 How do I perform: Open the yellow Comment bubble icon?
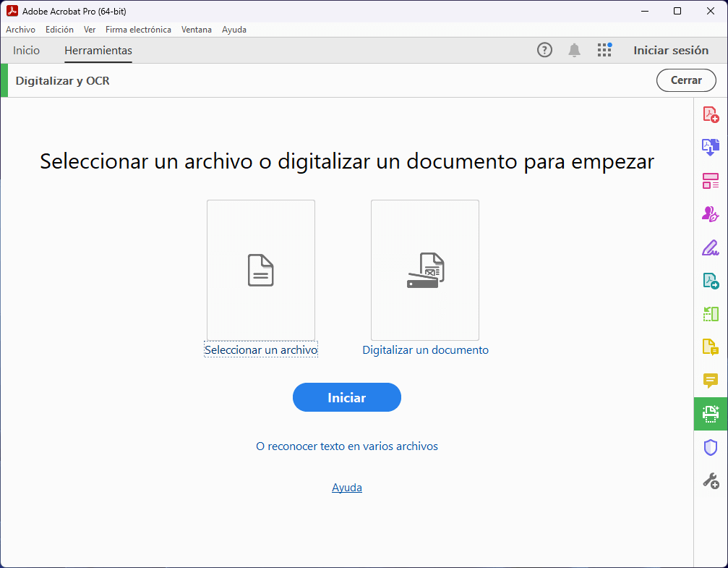point(711,380)
